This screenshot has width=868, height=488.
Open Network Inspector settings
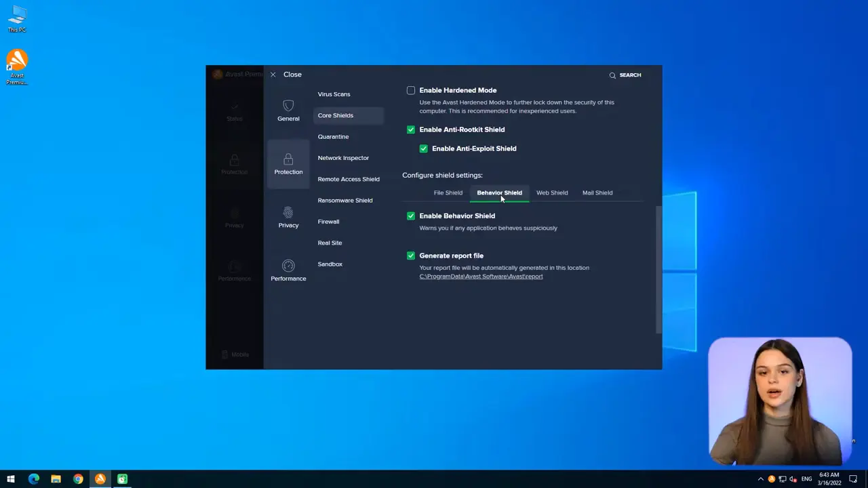coord(343,158)
